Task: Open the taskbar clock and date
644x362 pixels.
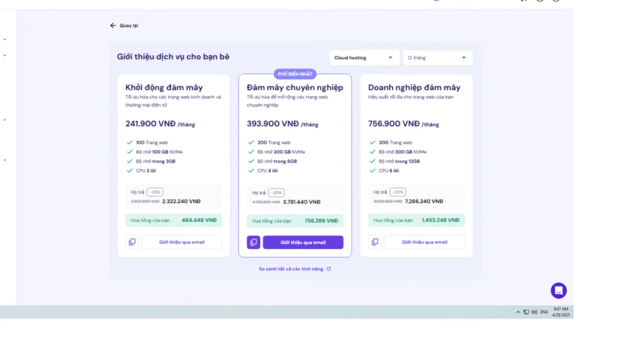Action: tap(561, 312)
